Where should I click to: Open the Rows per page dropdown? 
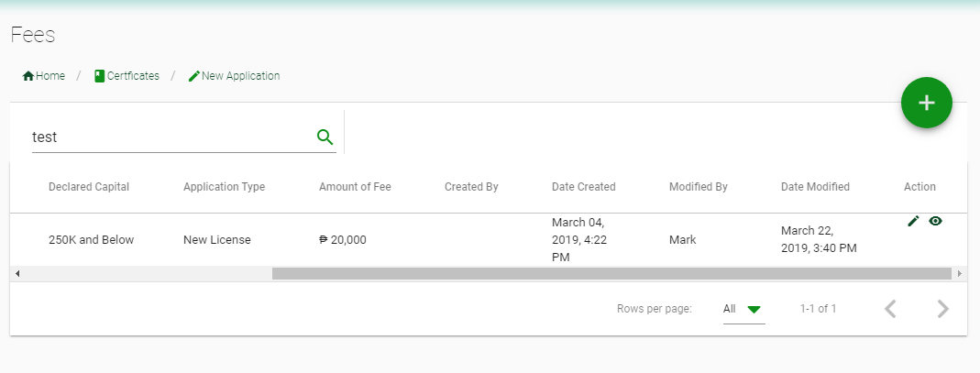coord(743,309)
